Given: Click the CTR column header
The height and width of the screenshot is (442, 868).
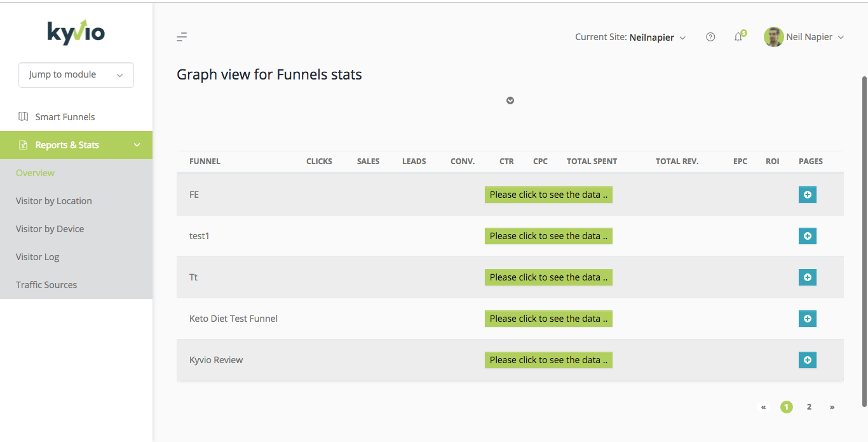Looking at the screenshot, I should pos(506,162).
